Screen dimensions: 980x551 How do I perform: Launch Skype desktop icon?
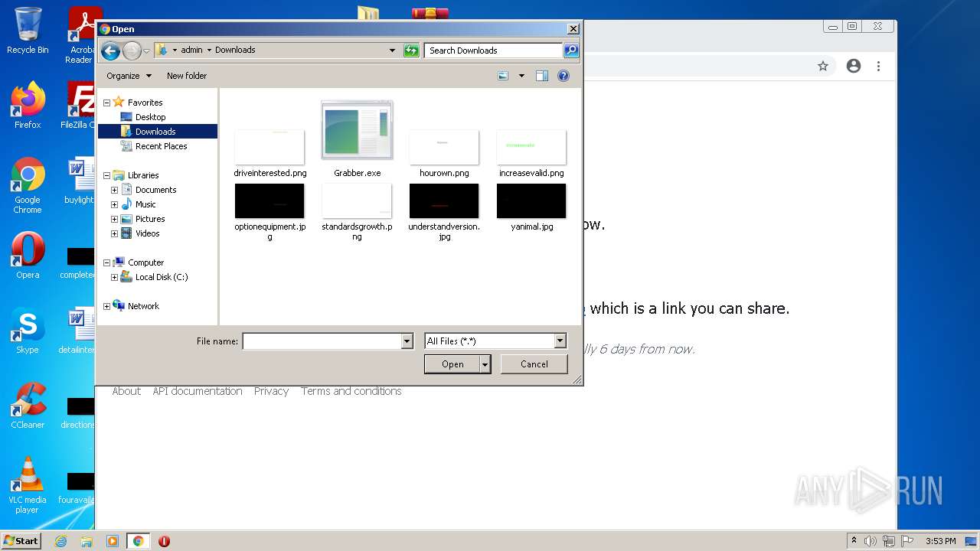pos(28,330)
